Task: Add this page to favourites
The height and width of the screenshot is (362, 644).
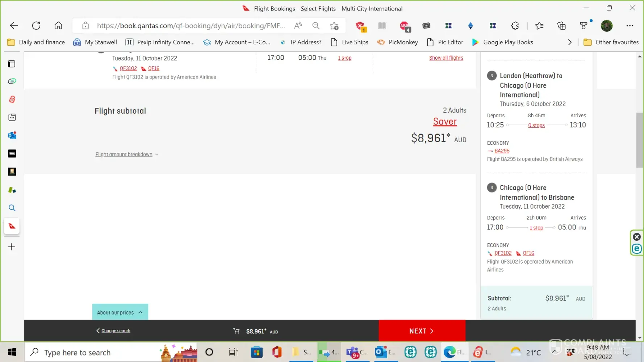Action: point(334,26)
